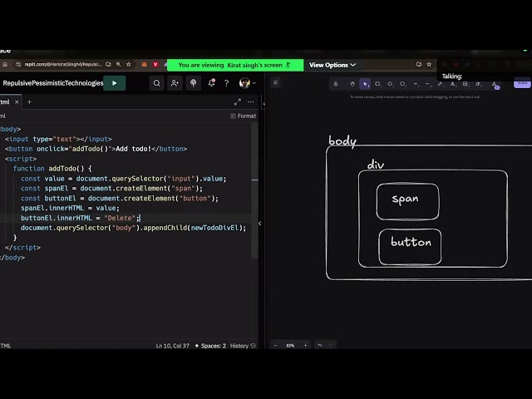Open the user avatar account dropdown
The image size is (532, 399).
pyautogui.click(x=246, y=83)
